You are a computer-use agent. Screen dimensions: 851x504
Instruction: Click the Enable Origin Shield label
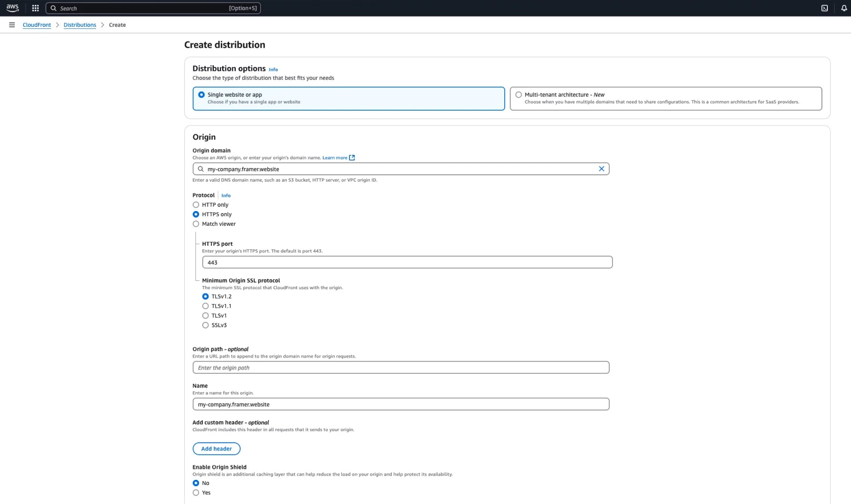pyautogui.click(x=220, y=467)
